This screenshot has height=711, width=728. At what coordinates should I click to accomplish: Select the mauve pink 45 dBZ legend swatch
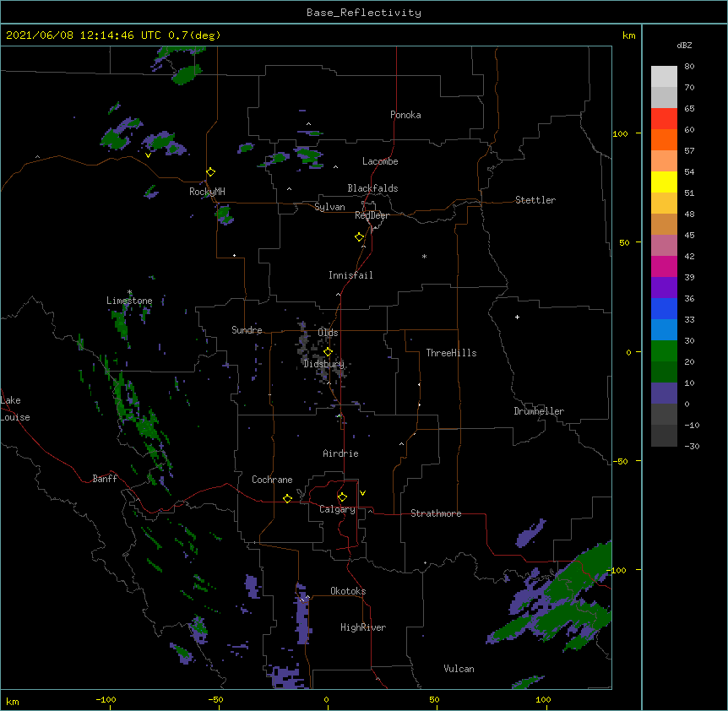(x=664, y=246)
